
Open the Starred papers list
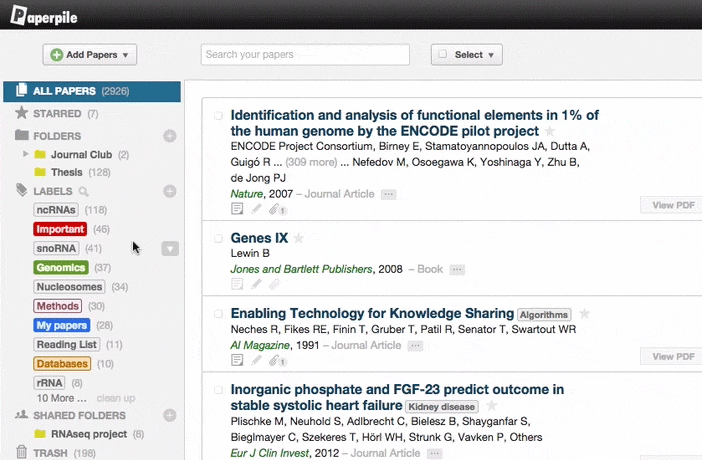point(57,114)
